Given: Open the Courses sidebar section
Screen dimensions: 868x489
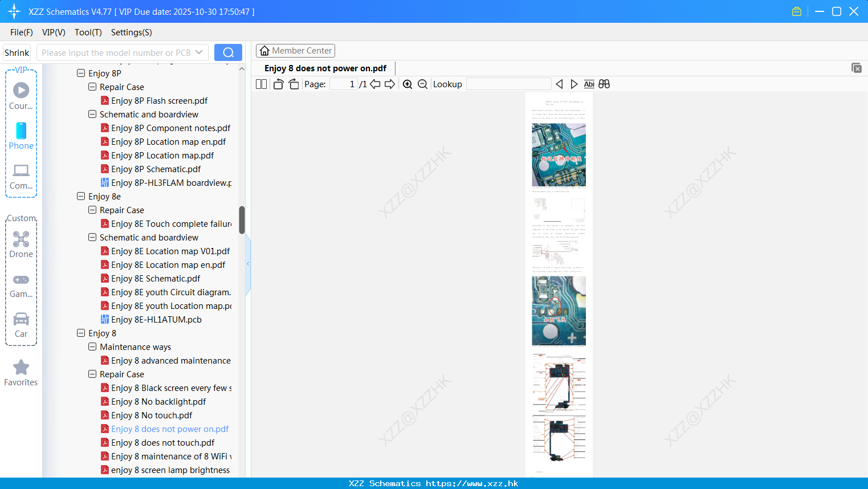Looking at the screenshot, I should (21, 96).
